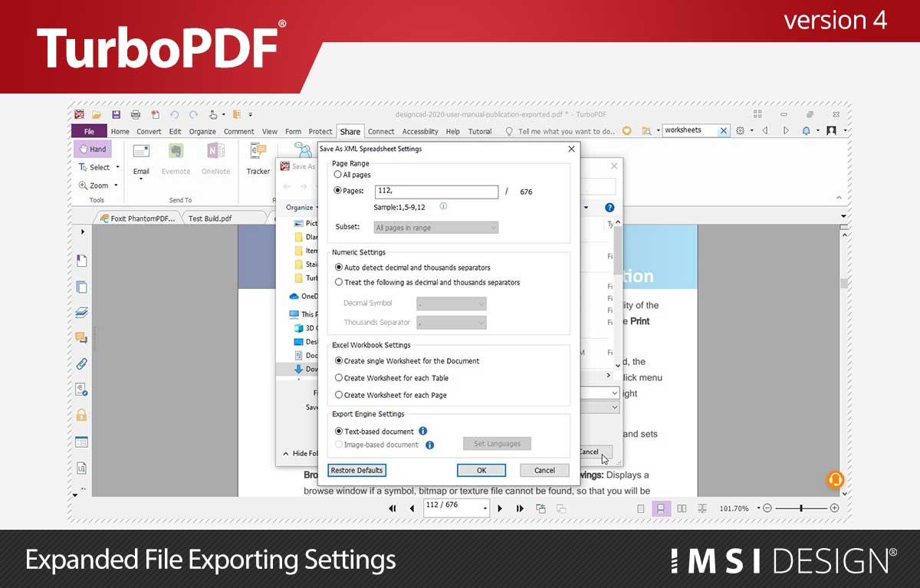Viewport: 920px width, 588px height.
Task: Open the notifications bell icon
Action: 806,131
